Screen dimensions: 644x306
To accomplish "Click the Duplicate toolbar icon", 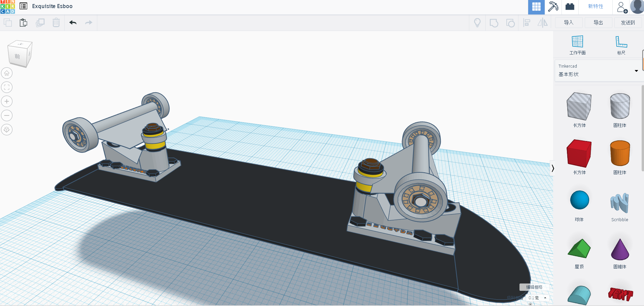I will (40, 23).
